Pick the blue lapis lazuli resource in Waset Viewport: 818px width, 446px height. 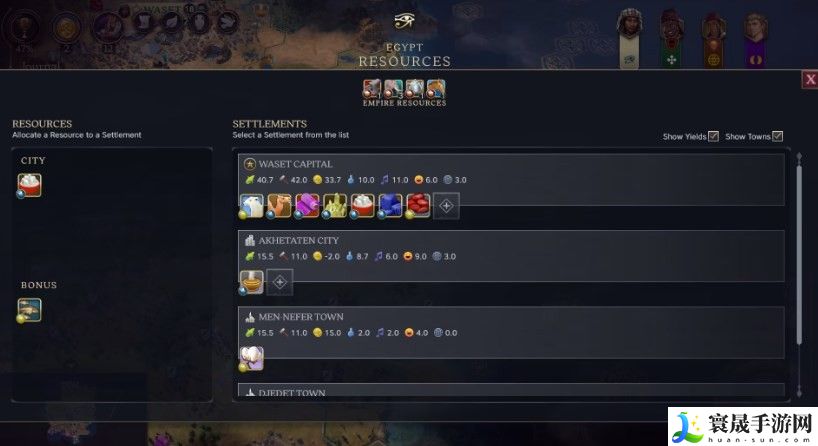[x=390, y=206]
